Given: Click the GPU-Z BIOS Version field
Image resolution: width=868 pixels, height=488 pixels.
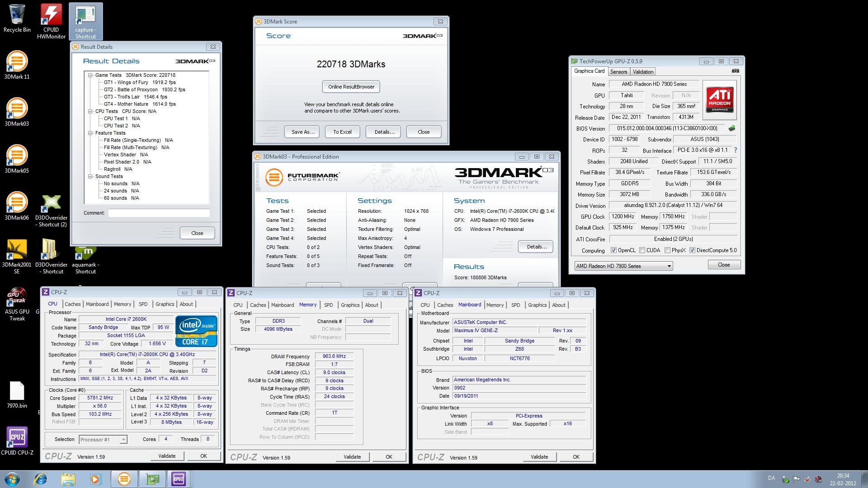Looking at the screenshot, I should pyautogui.click(x=667, y=128).
